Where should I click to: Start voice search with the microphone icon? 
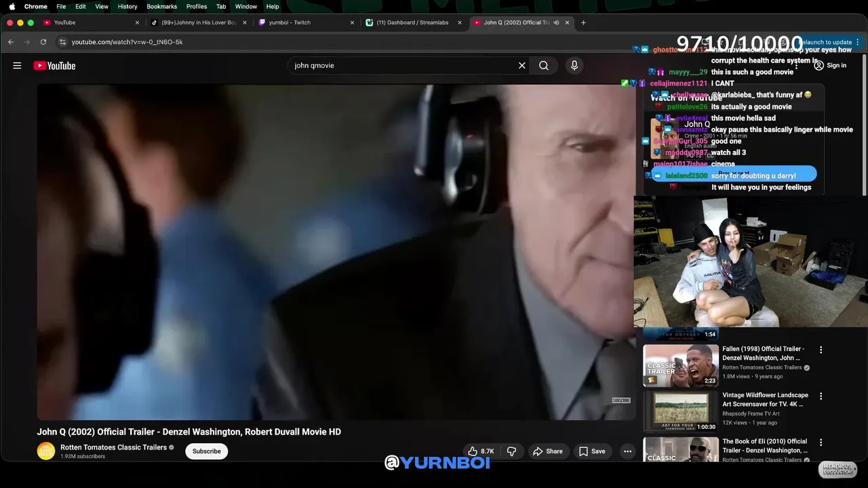(x=574, y=66)
